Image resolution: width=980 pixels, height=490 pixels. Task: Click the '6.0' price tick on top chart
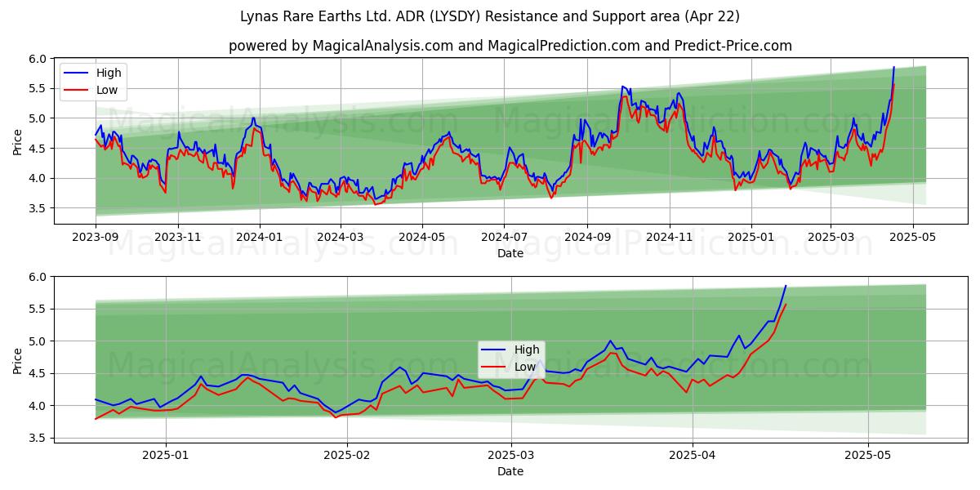coord(38,59)
